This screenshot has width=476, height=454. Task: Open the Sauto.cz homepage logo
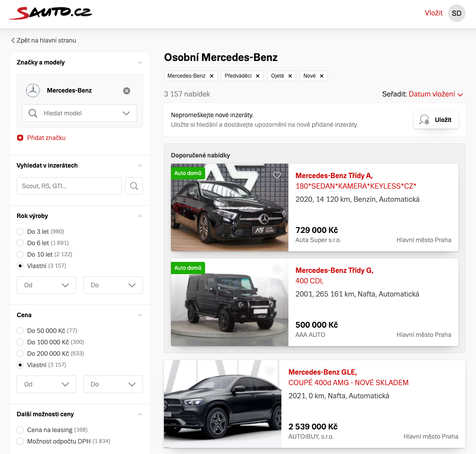click(x=50, y=13)
